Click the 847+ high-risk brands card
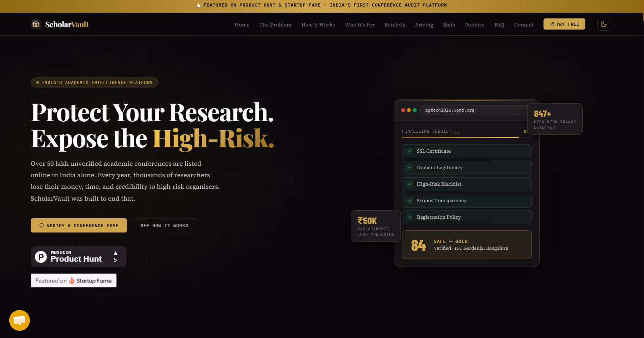Image resolution: width=644 pixels, height=338 pixels. click(555, 119)
